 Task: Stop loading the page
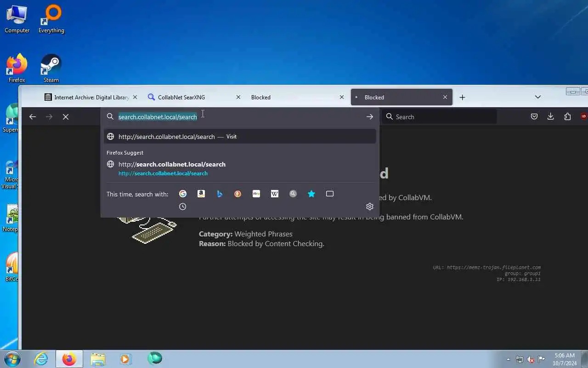(66, 117)
